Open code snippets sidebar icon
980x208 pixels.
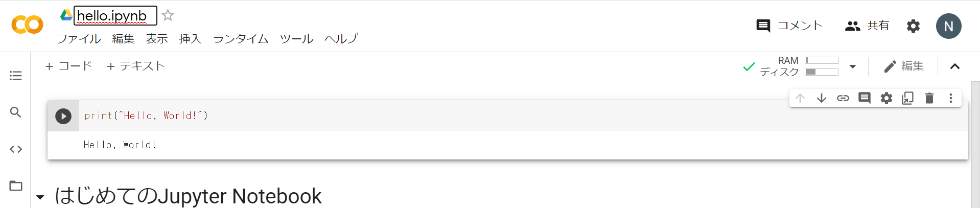16,149
